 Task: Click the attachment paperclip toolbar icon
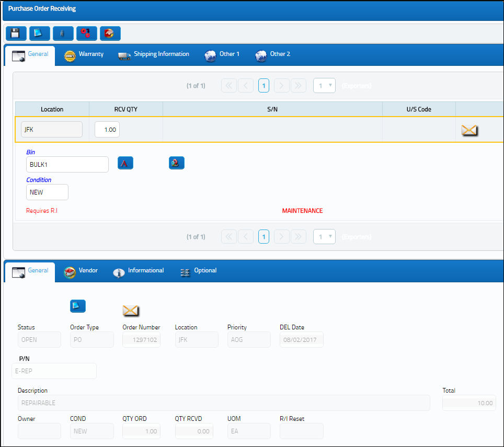pos(63,33)
